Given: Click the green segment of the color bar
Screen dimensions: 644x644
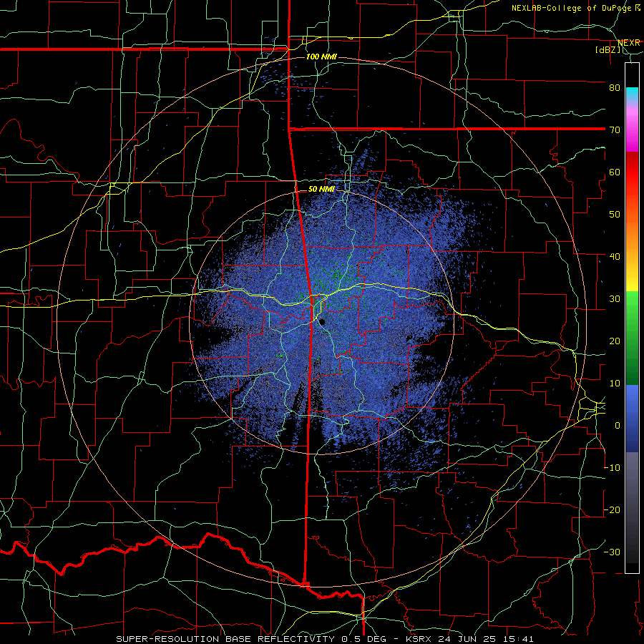Looking at the screenshot, I should pos(632,338).
